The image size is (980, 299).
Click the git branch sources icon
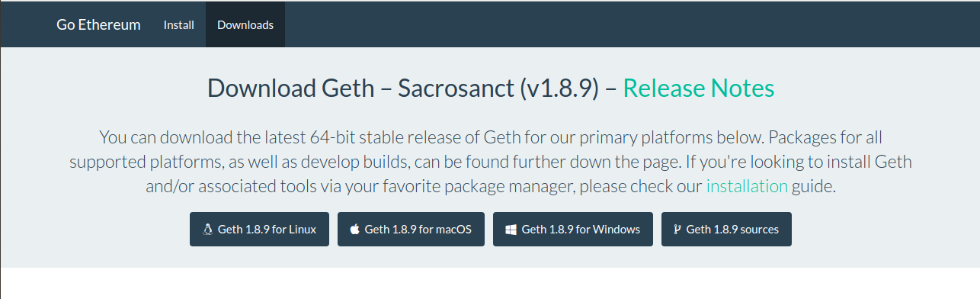click(x=676, y=229)
